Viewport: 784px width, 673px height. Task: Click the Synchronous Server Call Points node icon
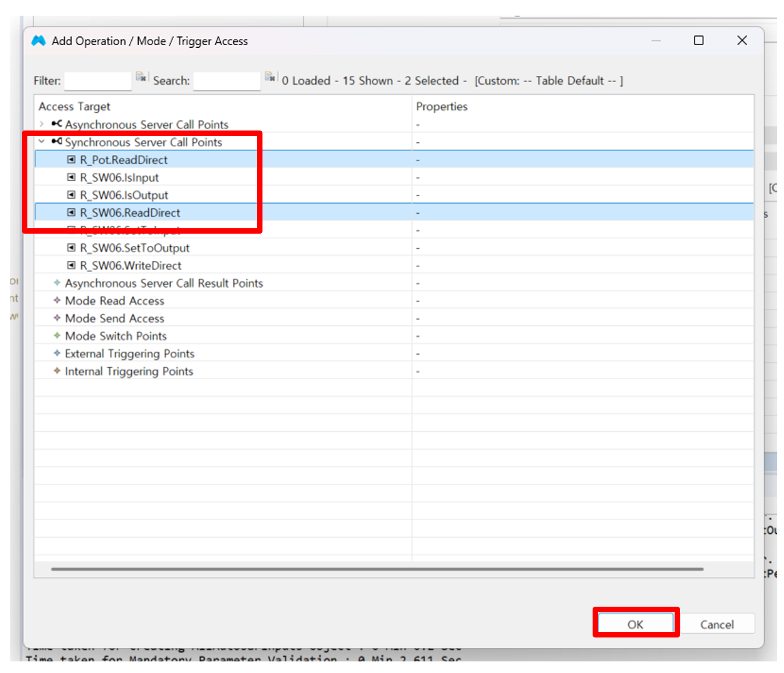(57, 142)
